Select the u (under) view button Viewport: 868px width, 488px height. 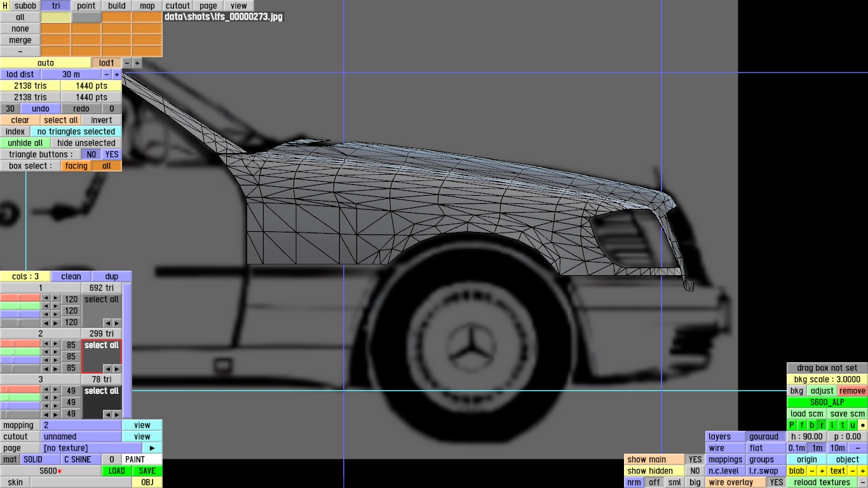[x=853, y=425]
